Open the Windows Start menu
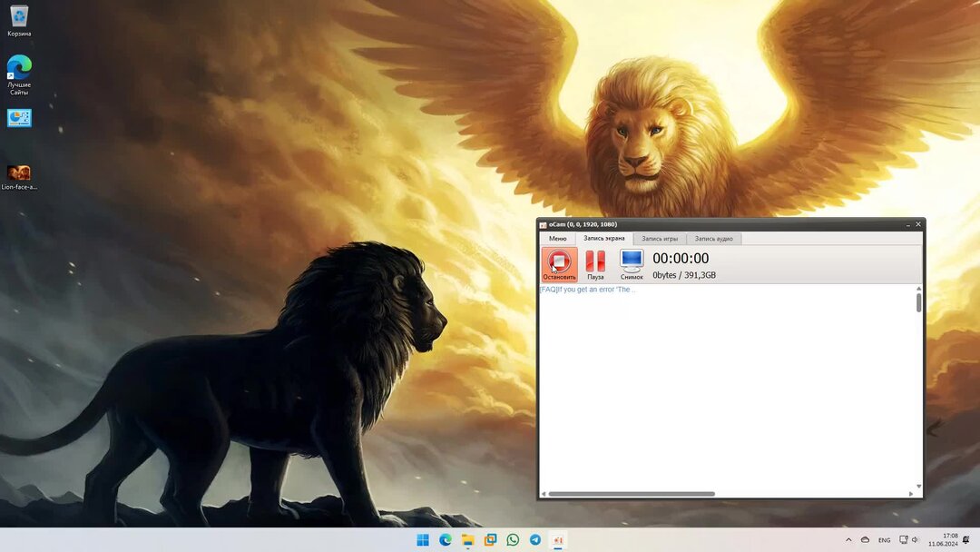 (x=423, y=539)
